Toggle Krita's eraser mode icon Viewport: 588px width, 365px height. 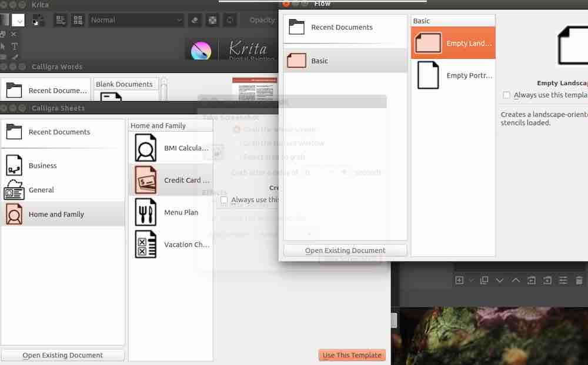(195, 20)
